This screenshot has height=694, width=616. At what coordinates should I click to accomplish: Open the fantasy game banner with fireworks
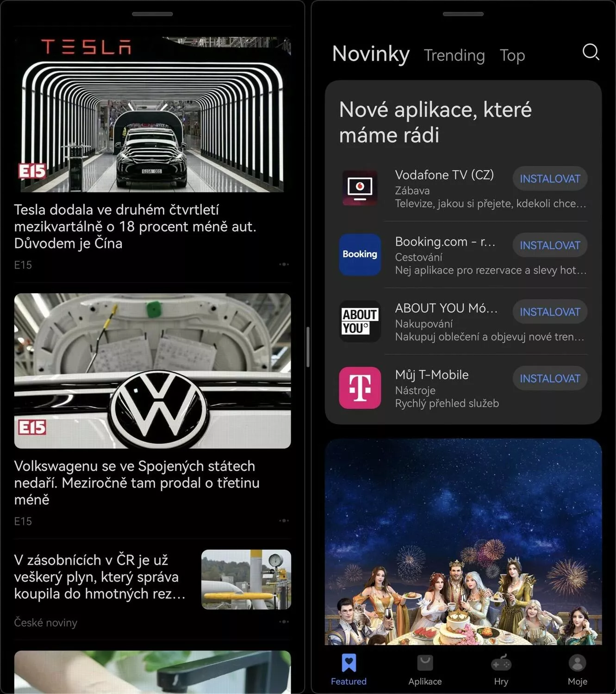(463, 542)
